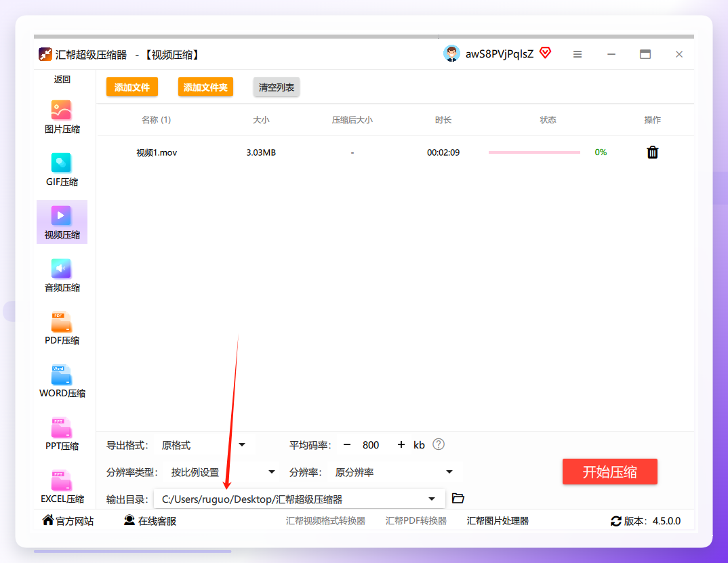Click the 压缩后大小 column header
This screenshot has width=728, height=563.
coord(352,120)
